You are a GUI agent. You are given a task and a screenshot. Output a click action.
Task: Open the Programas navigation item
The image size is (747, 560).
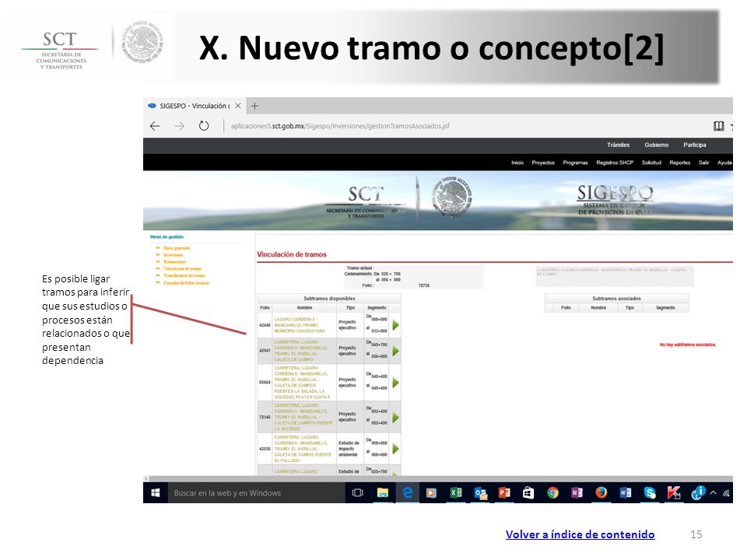(x=576, y=163)
